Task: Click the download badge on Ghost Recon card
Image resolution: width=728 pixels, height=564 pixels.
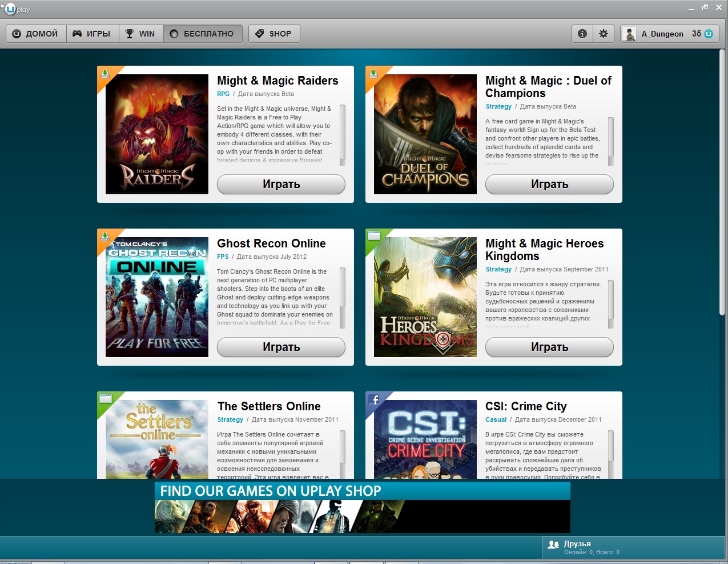Action: pyautogui.click(x=106, y=237)
